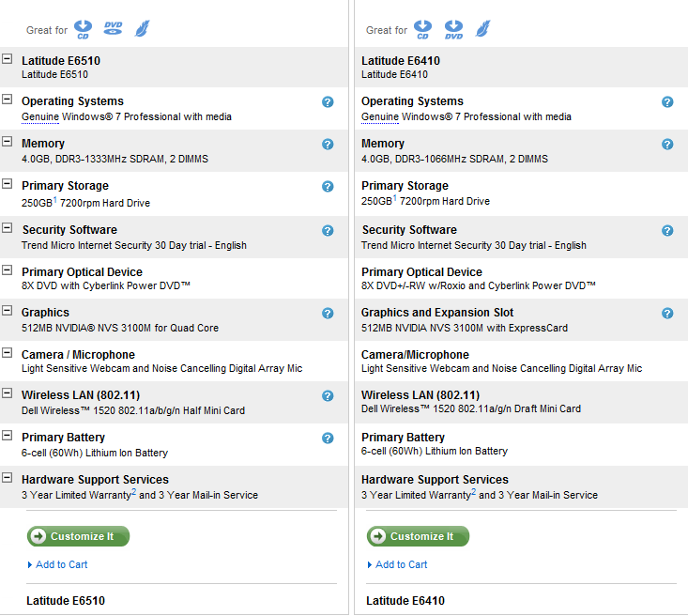Collapse the Latitude E6510 title row
The width and height of the screenshot is (688, 616).
pyautogui.click(x=7, y=59)
